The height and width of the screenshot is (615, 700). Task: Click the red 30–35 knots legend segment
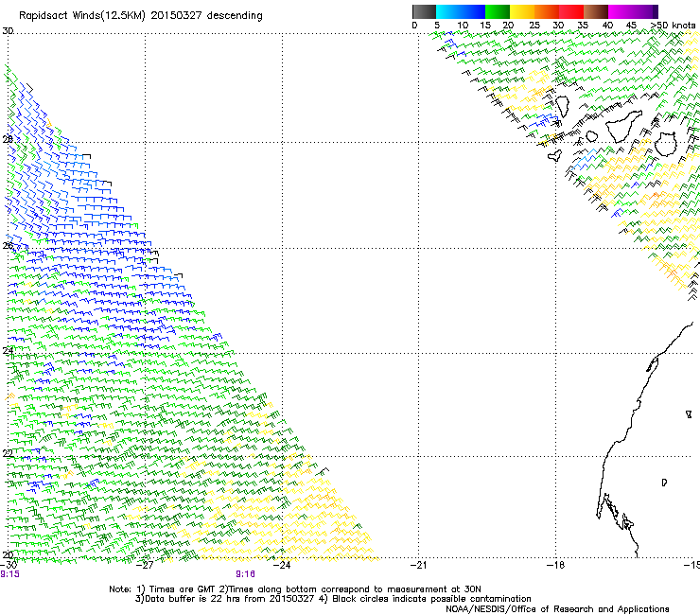click(x=571, y=11)
